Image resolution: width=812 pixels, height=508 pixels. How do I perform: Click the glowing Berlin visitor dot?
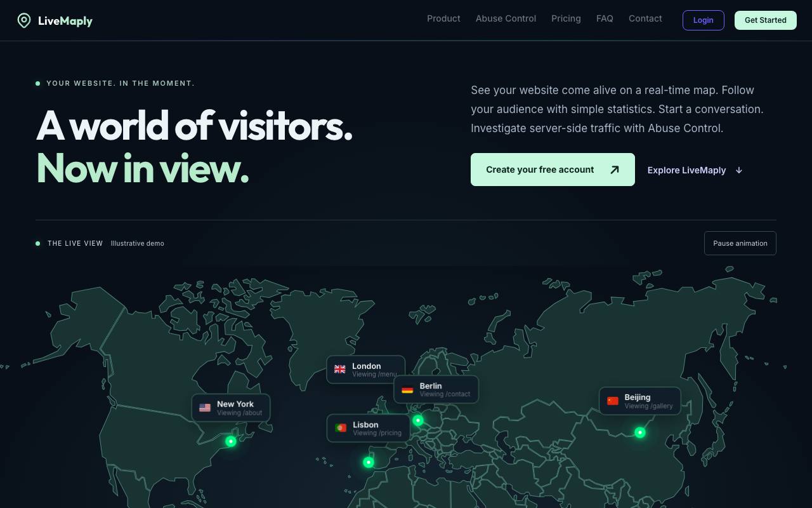[x=417, y=420]
